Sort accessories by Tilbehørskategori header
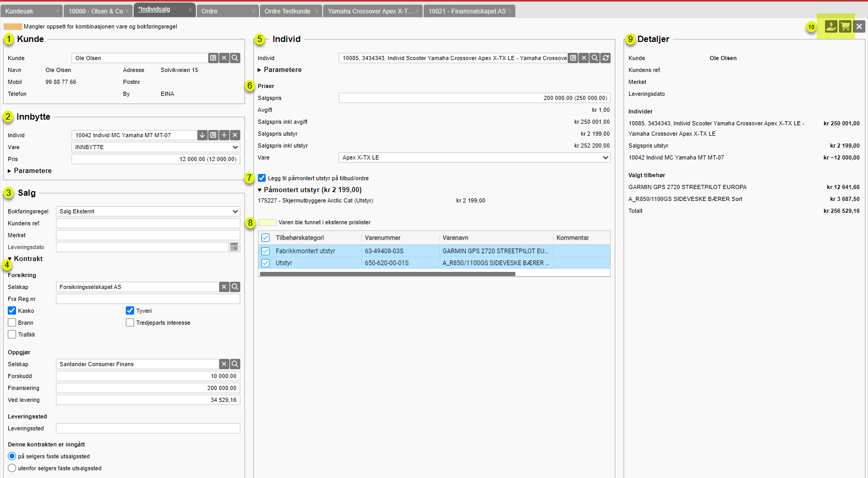 click(300, 238)
